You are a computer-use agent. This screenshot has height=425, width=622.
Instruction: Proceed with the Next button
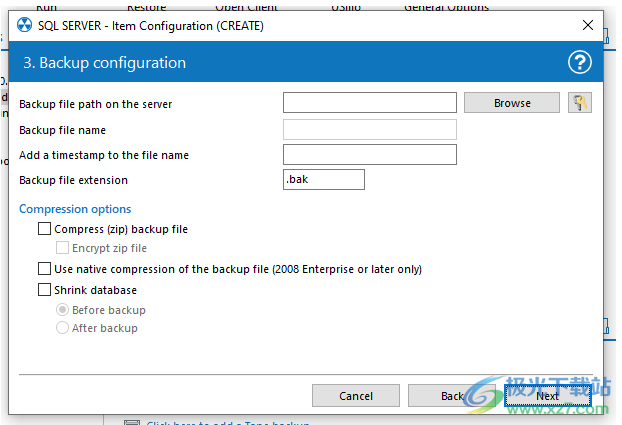[x=547, y=396]
